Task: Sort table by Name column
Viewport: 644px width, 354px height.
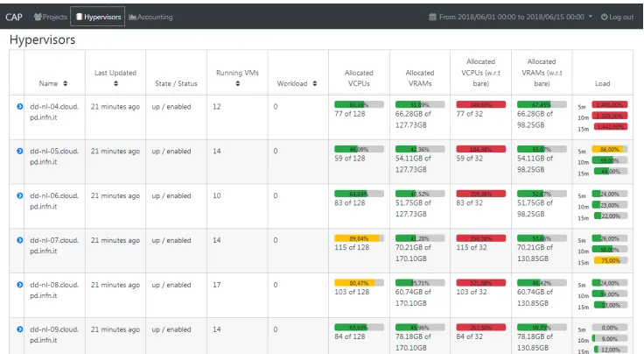Action: [66, 83]
